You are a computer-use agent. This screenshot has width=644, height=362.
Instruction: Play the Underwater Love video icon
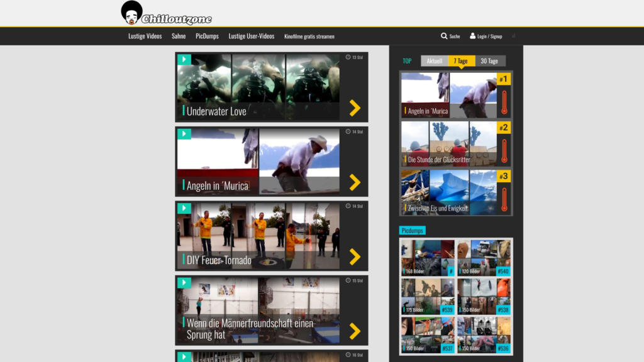[x=184, y=60]
